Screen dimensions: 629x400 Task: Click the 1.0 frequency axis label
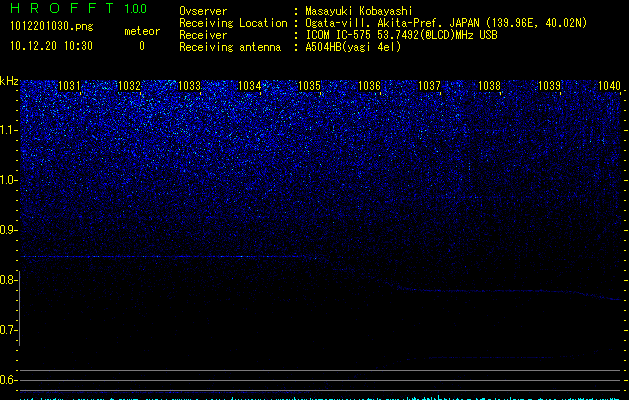coord(8,180)
